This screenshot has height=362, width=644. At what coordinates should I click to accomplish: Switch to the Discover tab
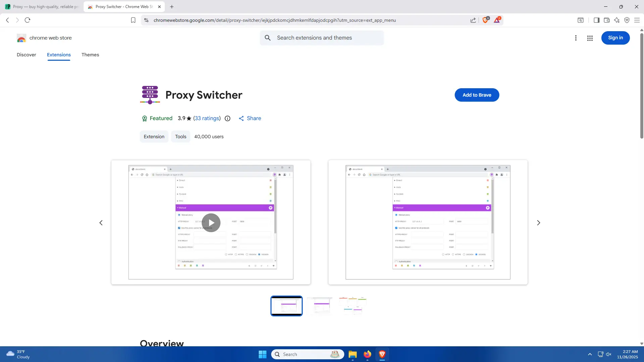point(27,55)
